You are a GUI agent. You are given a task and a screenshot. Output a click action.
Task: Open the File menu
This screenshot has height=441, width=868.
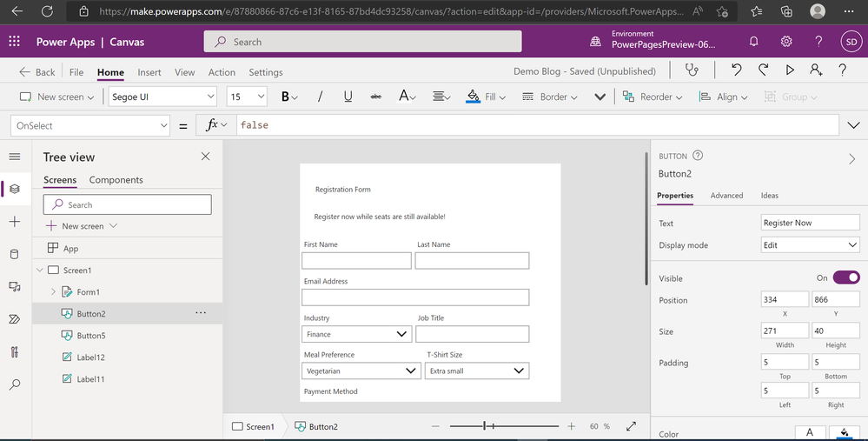click(x=76, y=72)
